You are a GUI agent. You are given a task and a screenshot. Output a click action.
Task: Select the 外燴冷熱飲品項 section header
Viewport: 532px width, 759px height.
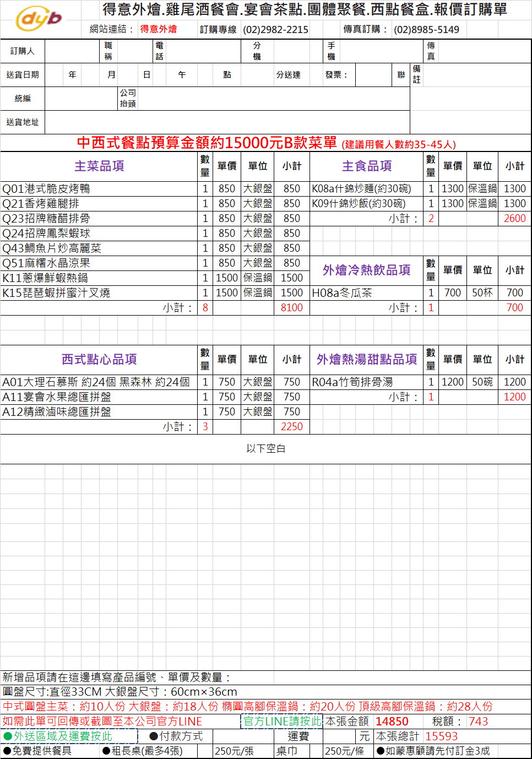coord(367,270)
